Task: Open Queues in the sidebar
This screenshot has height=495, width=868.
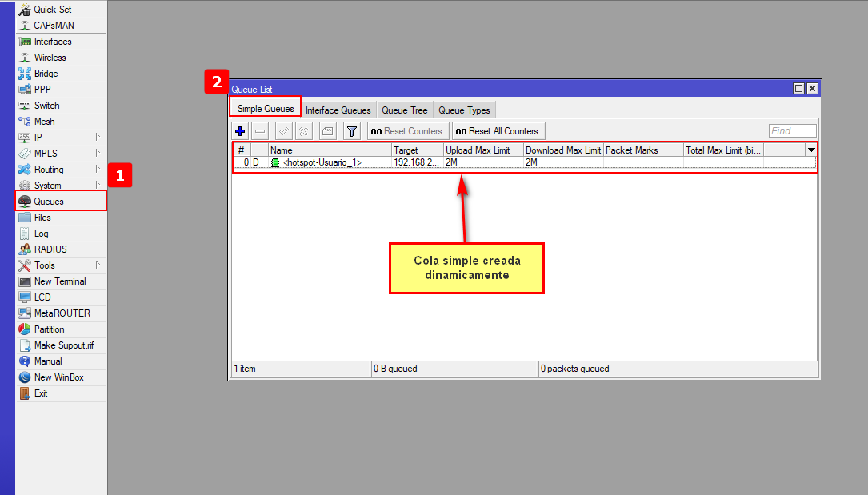Action: (49, 202)
